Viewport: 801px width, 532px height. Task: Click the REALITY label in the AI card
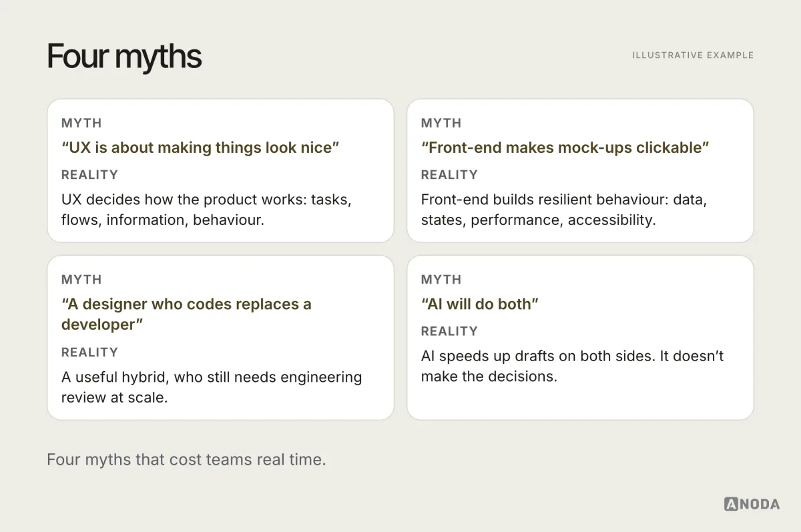[449, 331]
